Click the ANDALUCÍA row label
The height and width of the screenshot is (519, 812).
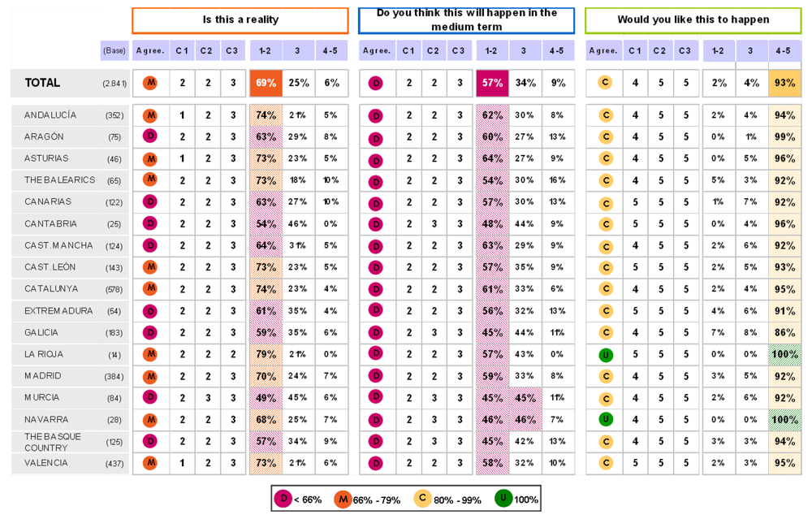coord(50,115)
